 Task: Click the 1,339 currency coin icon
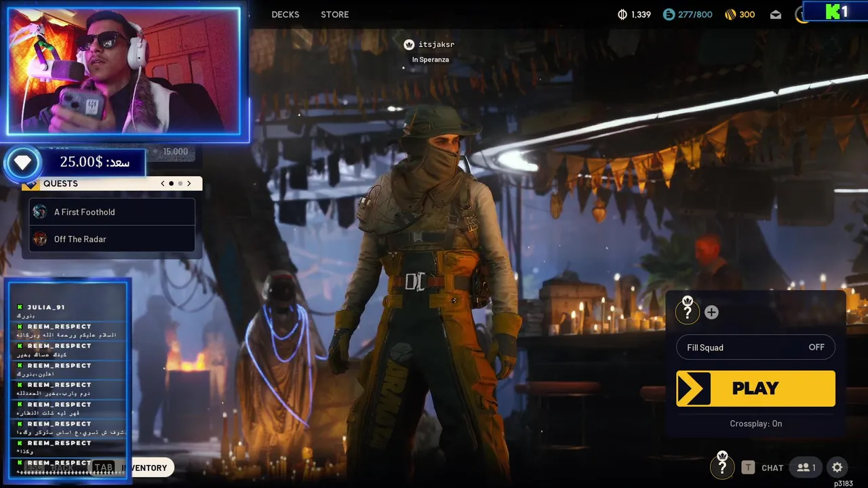[623, 14]
